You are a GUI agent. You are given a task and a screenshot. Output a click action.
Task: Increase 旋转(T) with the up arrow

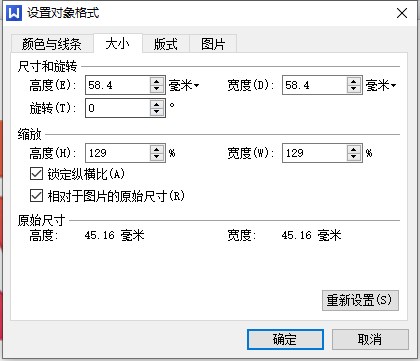[157, 103]
